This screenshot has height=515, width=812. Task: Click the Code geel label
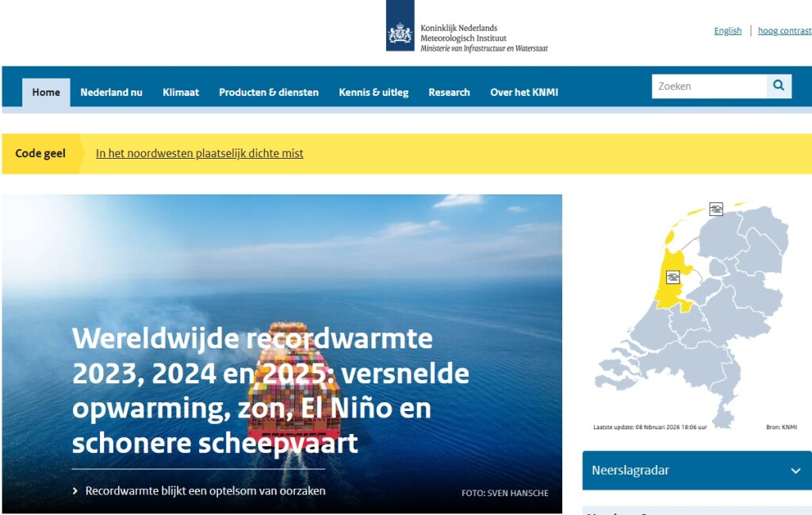point(40,153)
